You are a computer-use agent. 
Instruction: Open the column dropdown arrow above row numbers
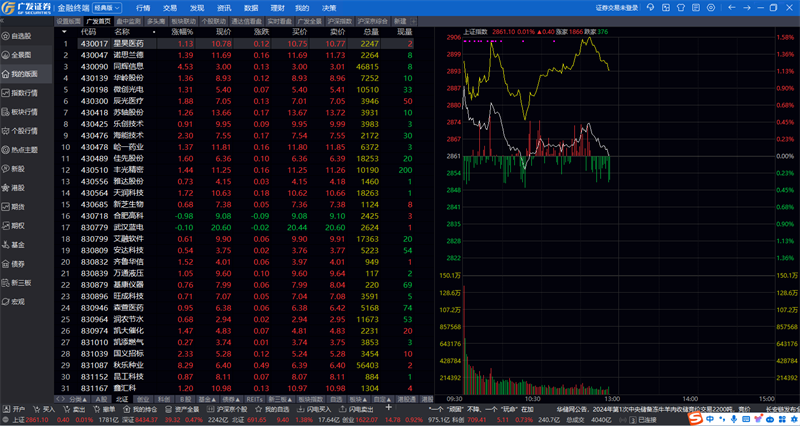pos(64,32)
